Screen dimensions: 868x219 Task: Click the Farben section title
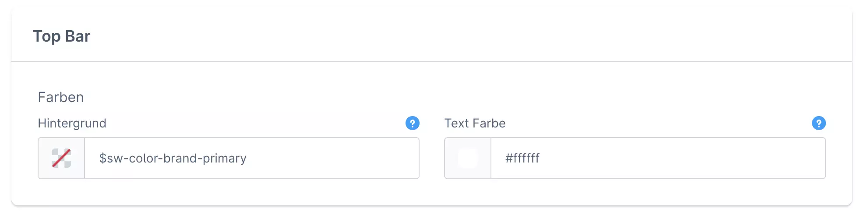pyautogui.click(x=61, y=97)
